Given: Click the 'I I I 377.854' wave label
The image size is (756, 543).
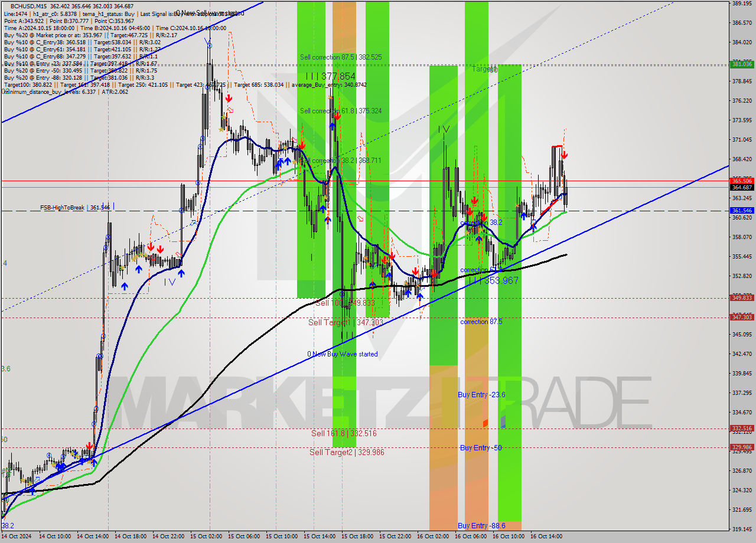Looking at the screenshot, I should click(331, 77).
